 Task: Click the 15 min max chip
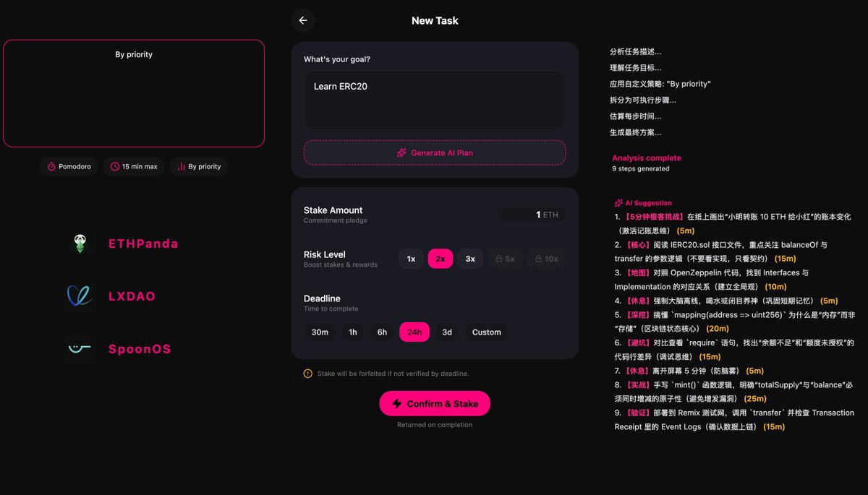[x=134, y=167]
